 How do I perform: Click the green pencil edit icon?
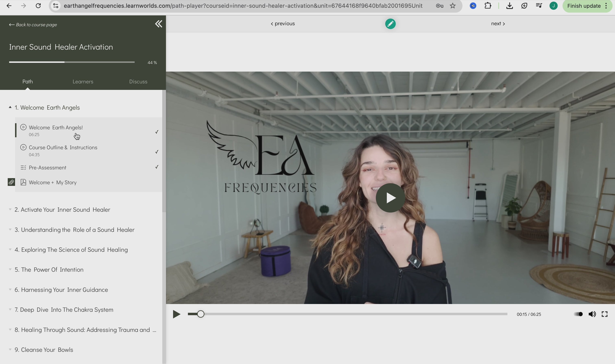coord(390,24)
